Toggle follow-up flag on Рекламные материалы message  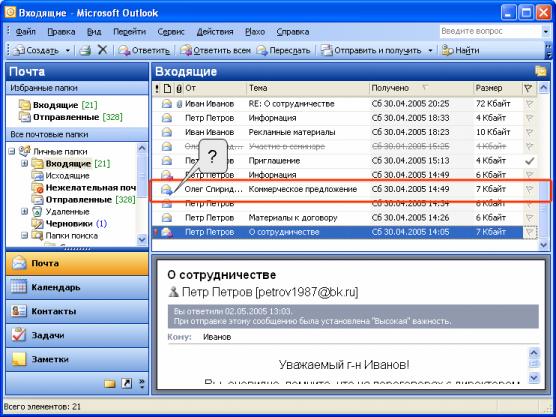[529, 133]
